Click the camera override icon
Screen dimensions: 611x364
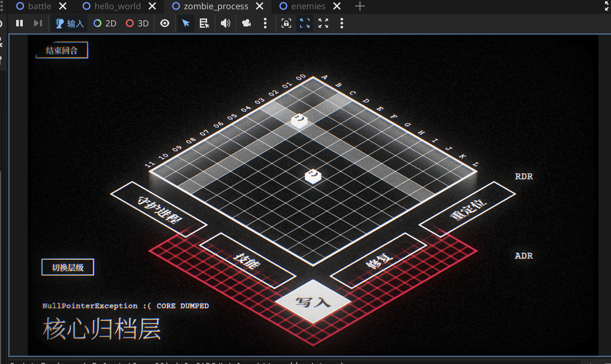pyautogui.click(x=246, y=23)
